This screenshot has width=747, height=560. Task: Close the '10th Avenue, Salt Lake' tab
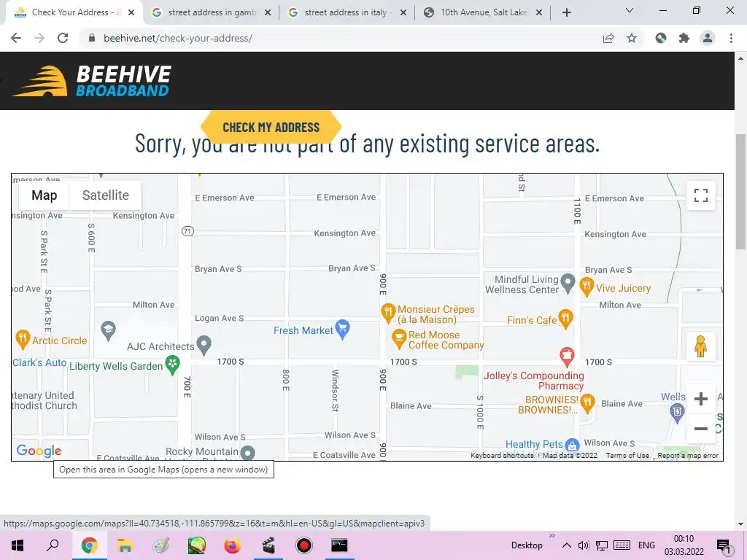[x=539, y=13]
